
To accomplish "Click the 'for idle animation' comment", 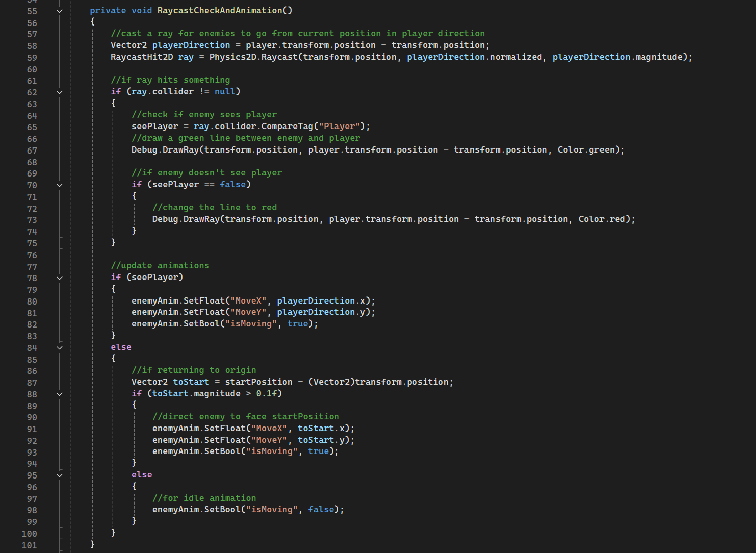I will click(x=204, y=498).
